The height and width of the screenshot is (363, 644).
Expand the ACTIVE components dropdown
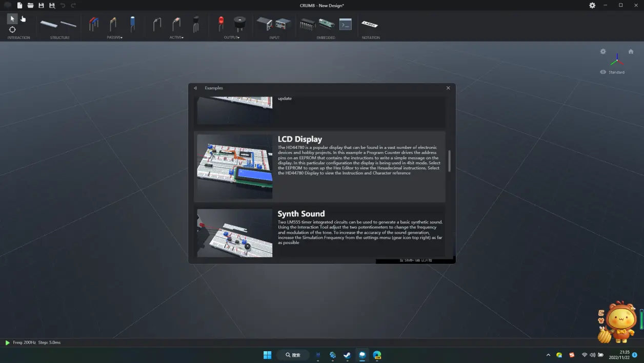click(x=176, y=37)
